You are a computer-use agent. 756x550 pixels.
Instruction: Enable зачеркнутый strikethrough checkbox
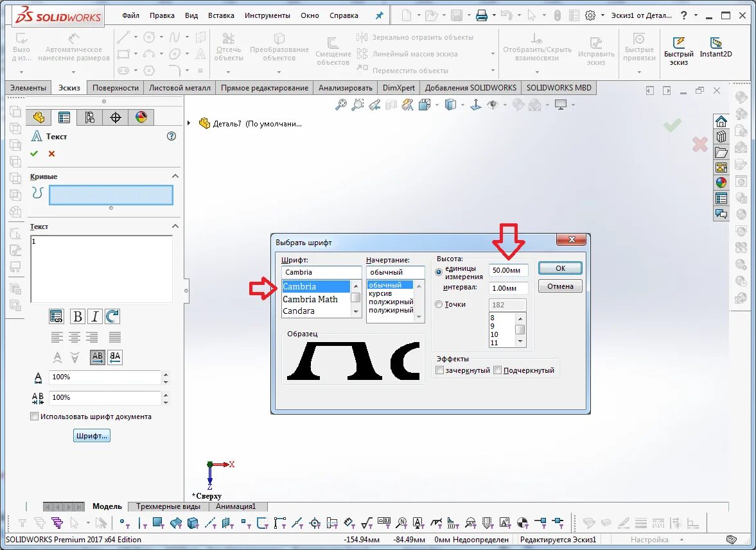coord(440,370)
